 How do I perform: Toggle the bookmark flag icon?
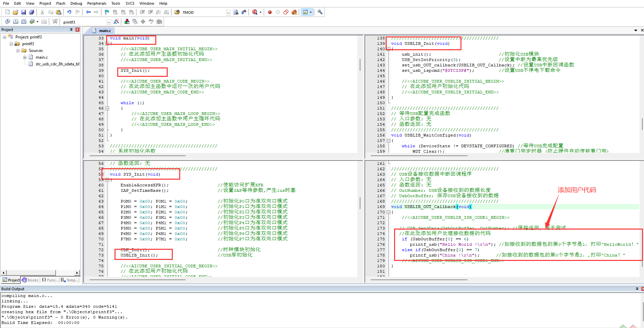click(x=107, y=12)
